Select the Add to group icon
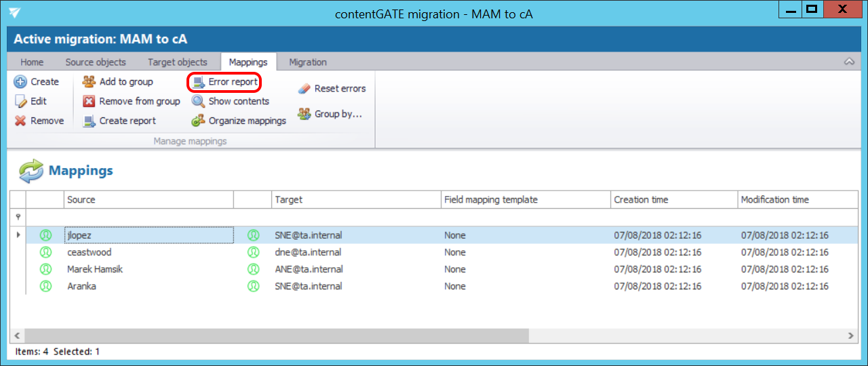 tap(89, 82)
